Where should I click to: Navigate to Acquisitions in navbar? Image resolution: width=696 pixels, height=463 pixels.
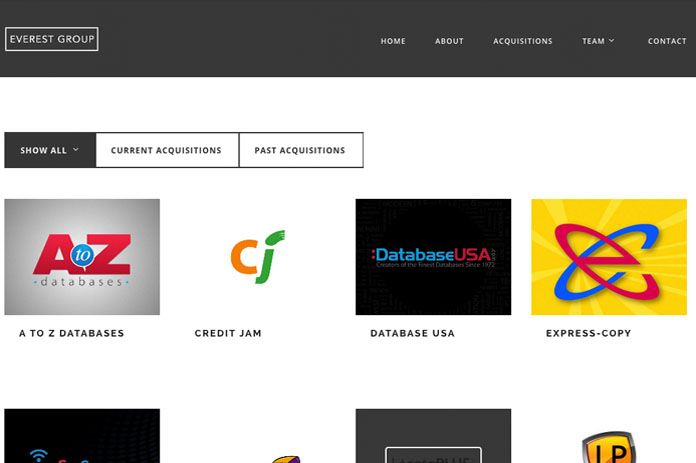[x=523, y=41]
